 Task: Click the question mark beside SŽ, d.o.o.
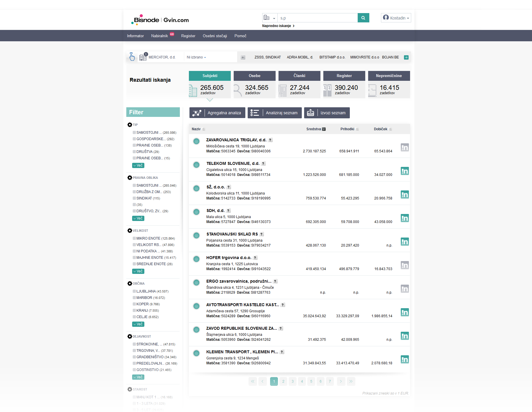(229, 187)
